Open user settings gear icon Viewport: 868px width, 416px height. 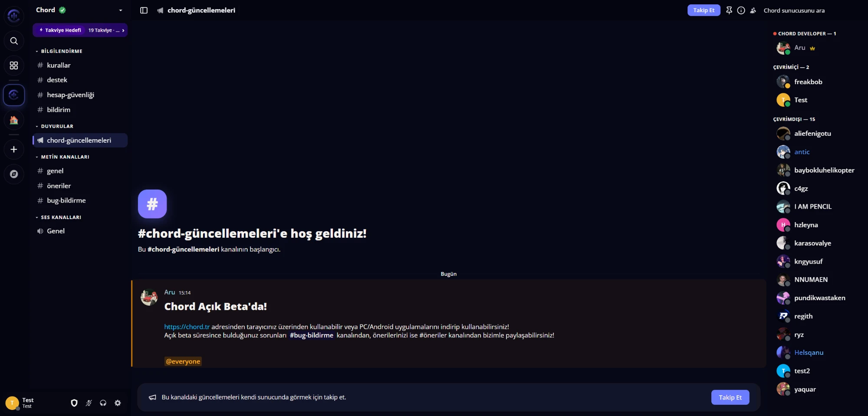[x=118, y=403]
